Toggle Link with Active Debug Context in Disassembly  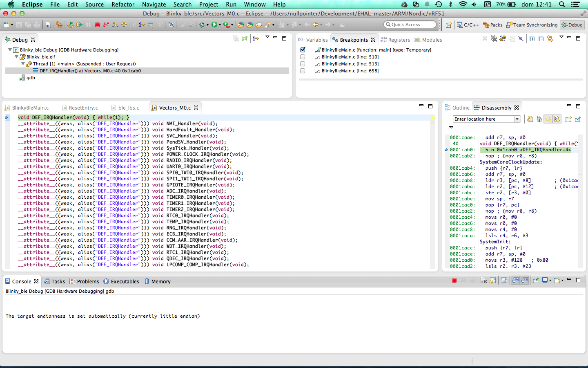[548, 119]
